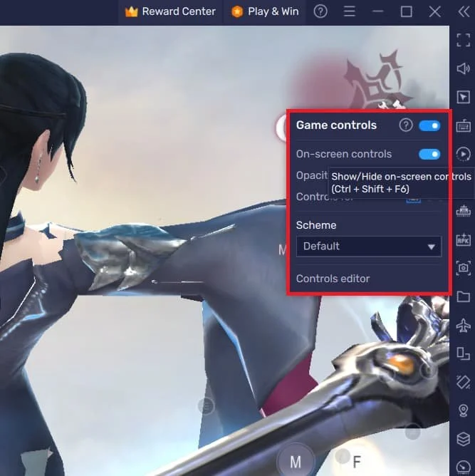Toggle cursor lock icon in side toolbar

pos(463,97)
